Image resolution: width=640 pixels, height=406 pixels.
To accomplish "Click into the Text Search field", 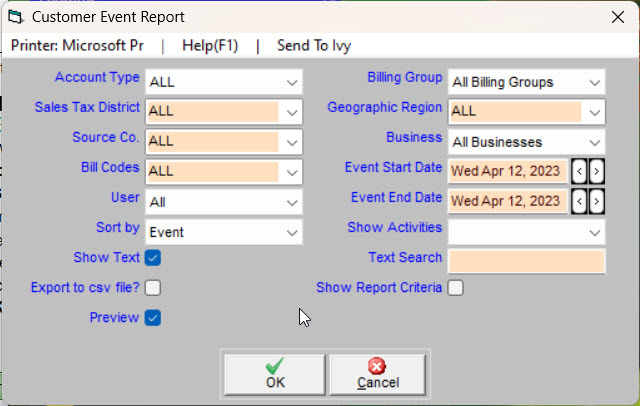I will 527,262.
